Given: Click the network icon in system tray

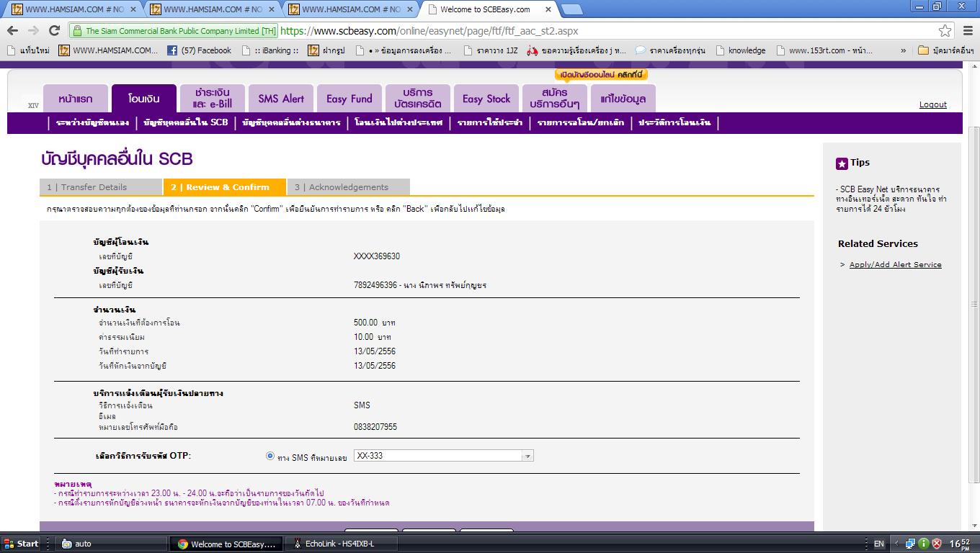Looking at the screenshot, I should 910,544.
